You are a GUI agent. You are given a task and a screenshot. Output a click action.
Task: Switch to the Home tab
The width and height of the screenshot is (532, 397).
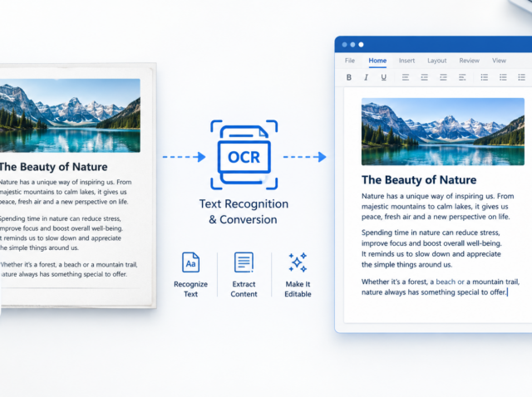377,61
